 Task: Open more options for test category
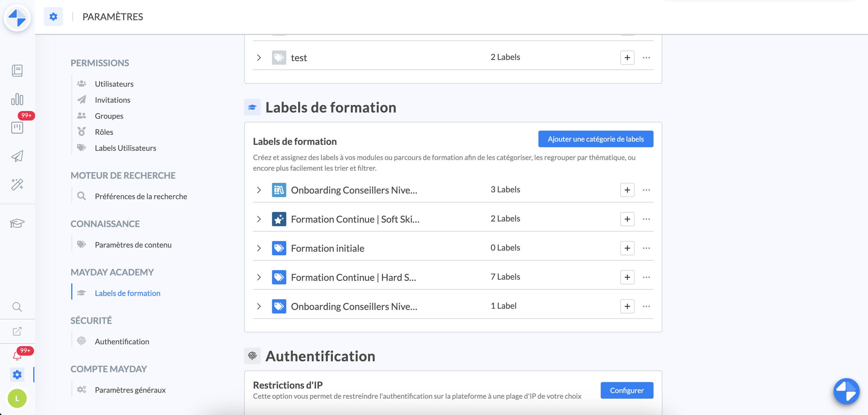pyautogui.click(x=646, y=58)
